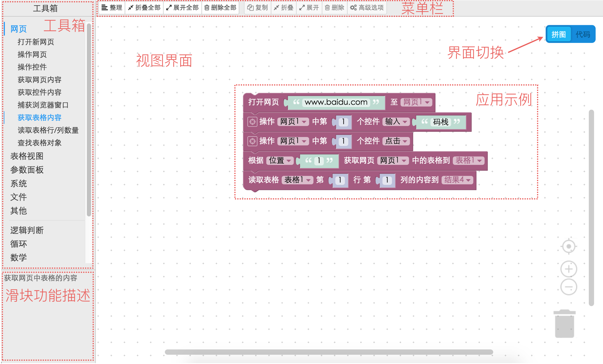Viewport: 603px width, 364px height.
Task: Click 删除全部 delete all icon
Action: (x=207, y=8)
